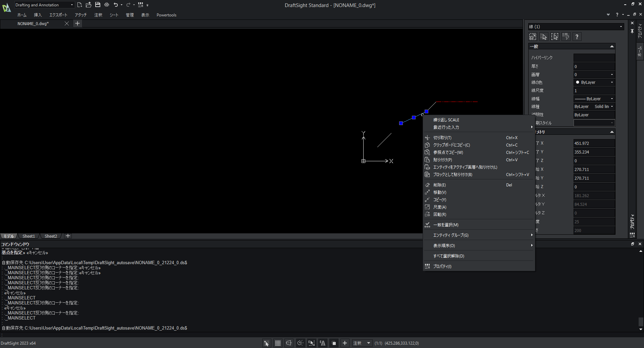
Task: Click the ハイパーリンク hyperlink field
Action: pos(594,58)
